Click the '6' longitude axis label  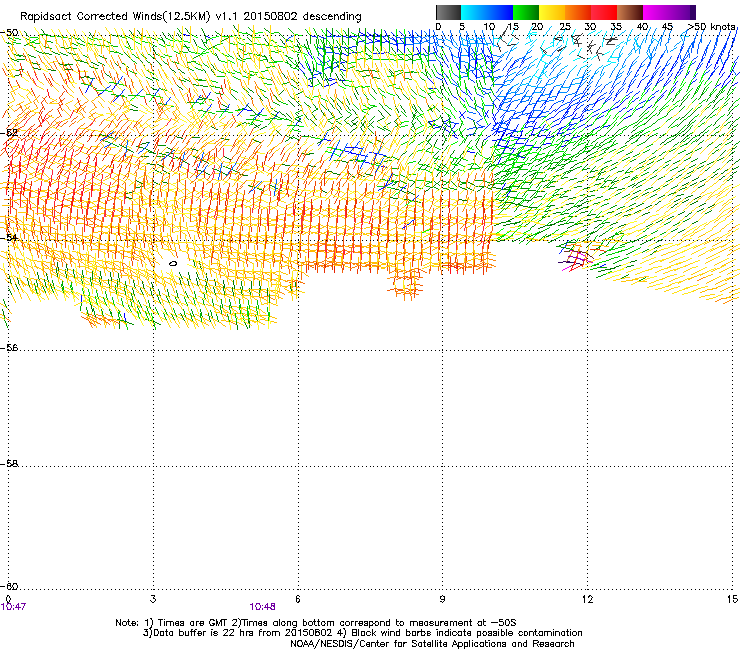pyautogui.click(x=298, y=599)
